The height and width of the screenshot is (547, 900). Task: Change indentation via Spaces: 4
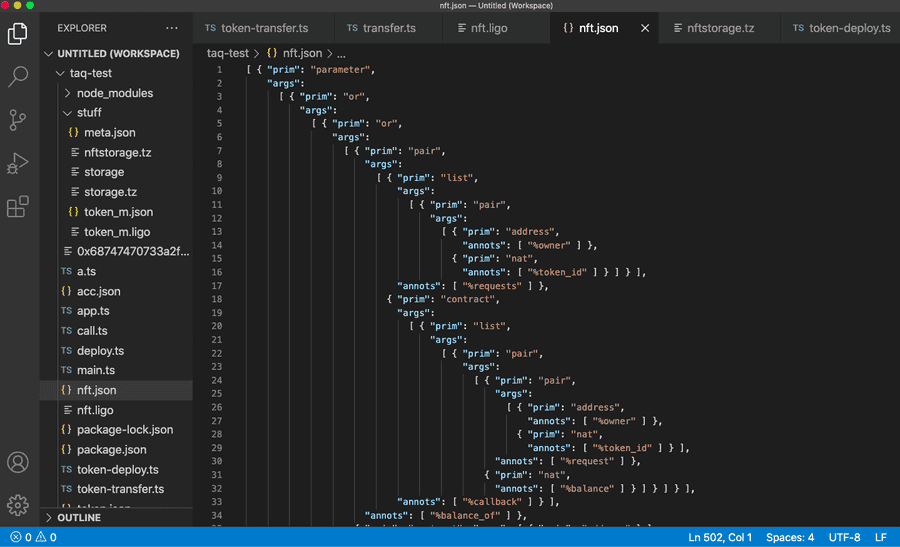[x=790, y=537]
